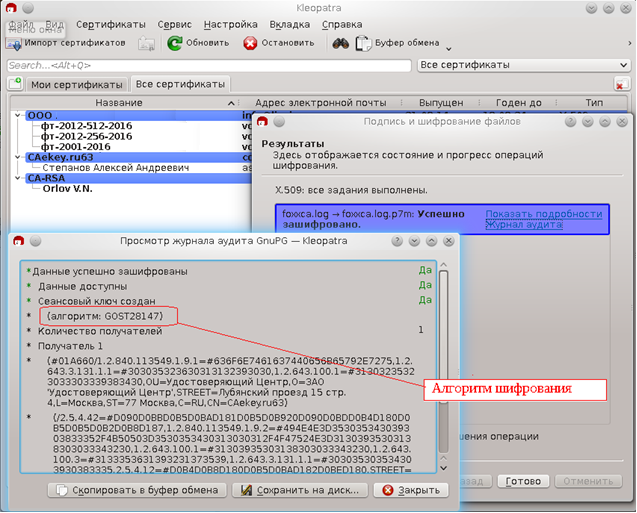Open the Вкладка menu
This screenshot has width=637, height=513.
coord(290,24)
